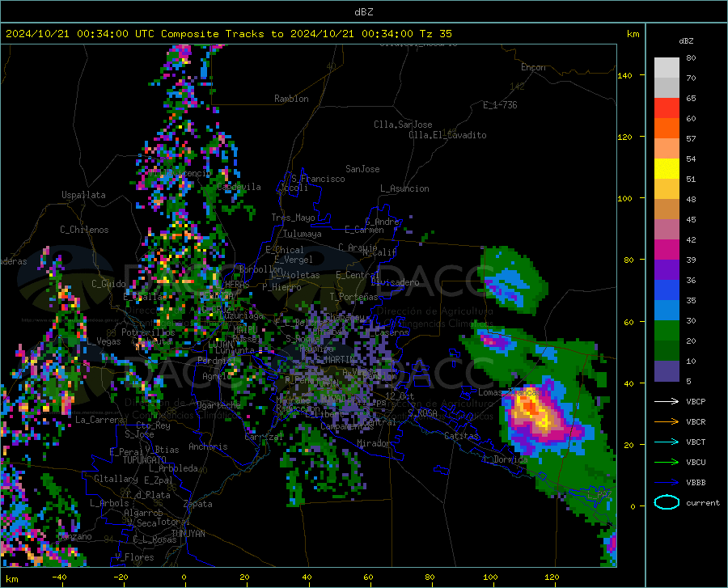Select the magenta legend swatch between 42 and 39
Viewport: 728px width, 588px height.
(667, 250)
